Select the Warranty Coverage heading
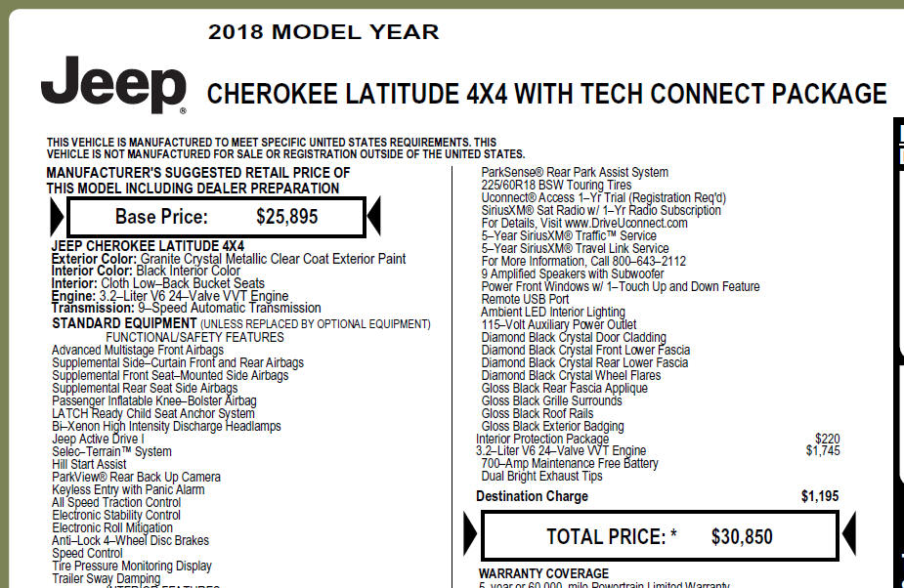The image size is (904, 588). point(543,573)
